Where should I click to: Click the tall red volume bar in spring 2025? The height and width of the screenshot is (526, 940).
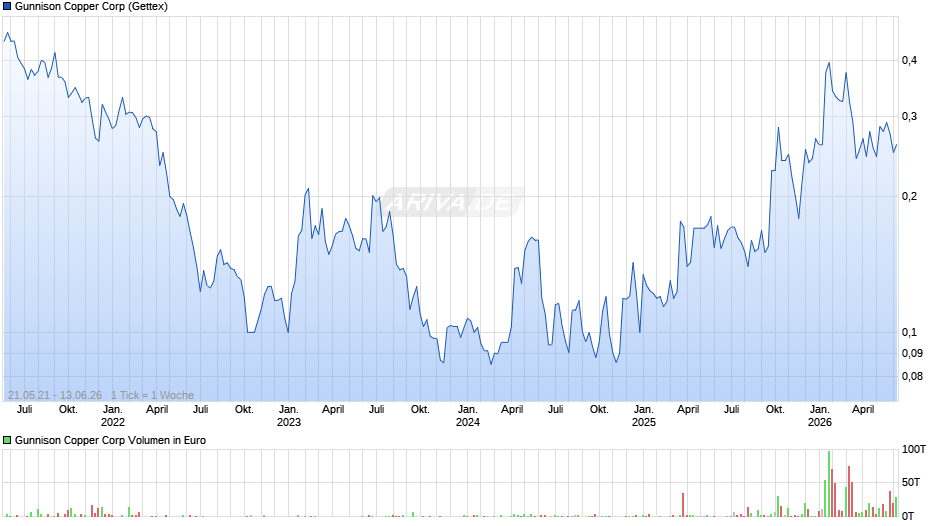[x=683, y=505]
